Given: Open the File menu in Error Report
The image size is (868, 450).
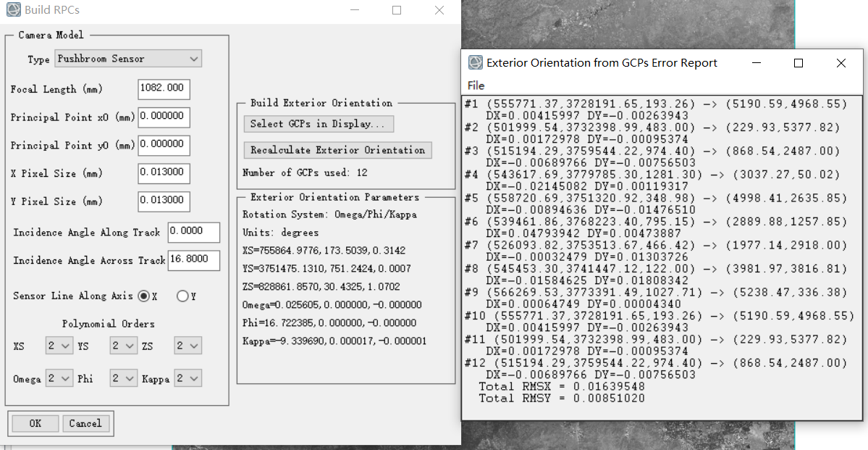Looking at the screenshot, I should click(x=476, y=86).
